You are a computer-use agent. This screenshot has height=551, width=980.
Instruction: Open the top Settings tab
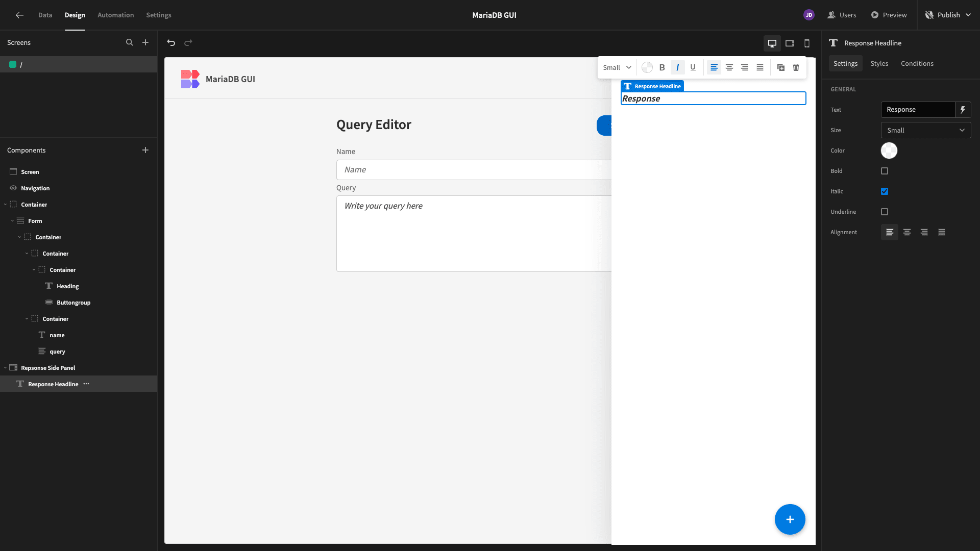tap(159, 15)
